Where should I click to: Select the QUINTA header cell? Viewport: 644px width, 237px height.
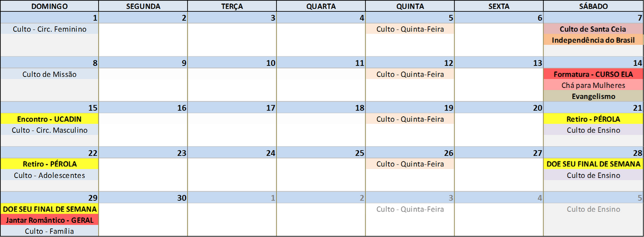coord(410,6)
